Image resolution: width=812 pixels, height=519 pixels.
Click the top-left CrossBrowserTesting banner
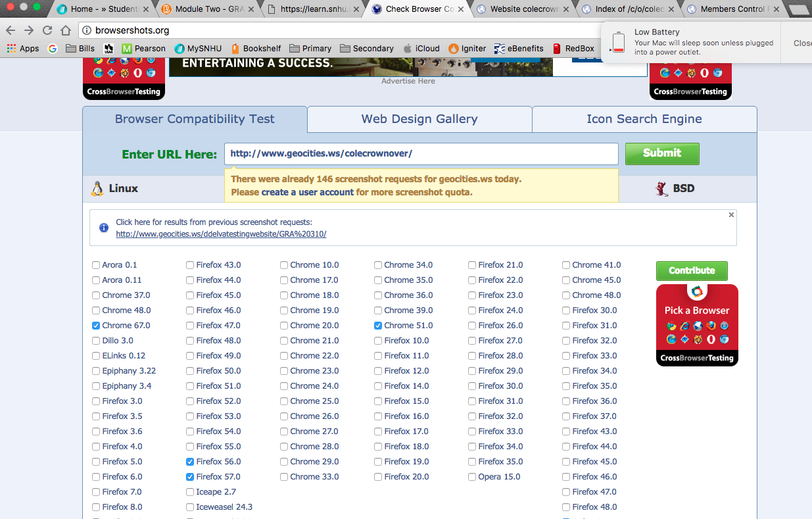(124, 79)
